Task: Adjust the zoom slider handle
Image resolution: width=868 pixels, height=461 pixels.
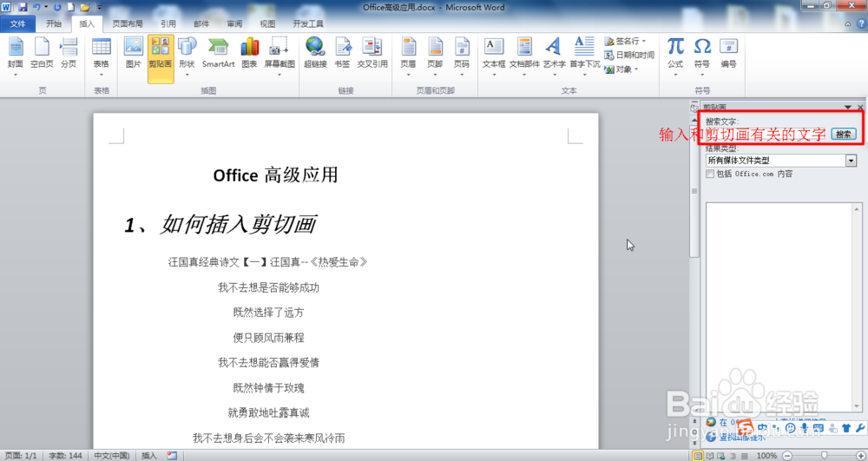Action: pos(825,456)
